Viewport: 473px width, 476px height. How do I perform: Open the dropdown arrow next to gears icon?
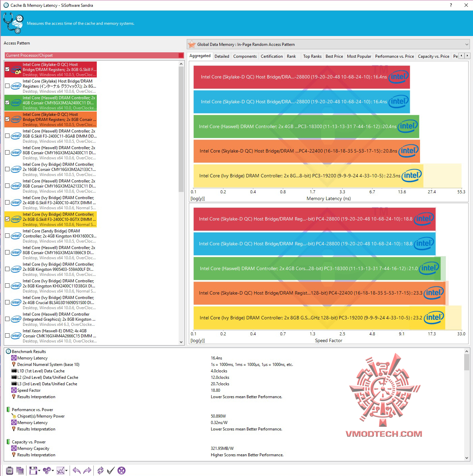pyautogui.click(x=53, y=471)
